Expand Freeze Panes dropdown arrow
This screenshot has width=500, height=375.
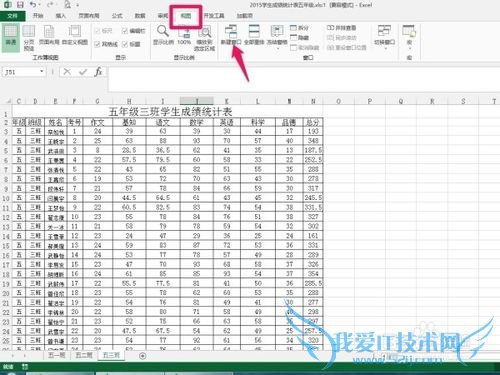click(x=277, y=49)
